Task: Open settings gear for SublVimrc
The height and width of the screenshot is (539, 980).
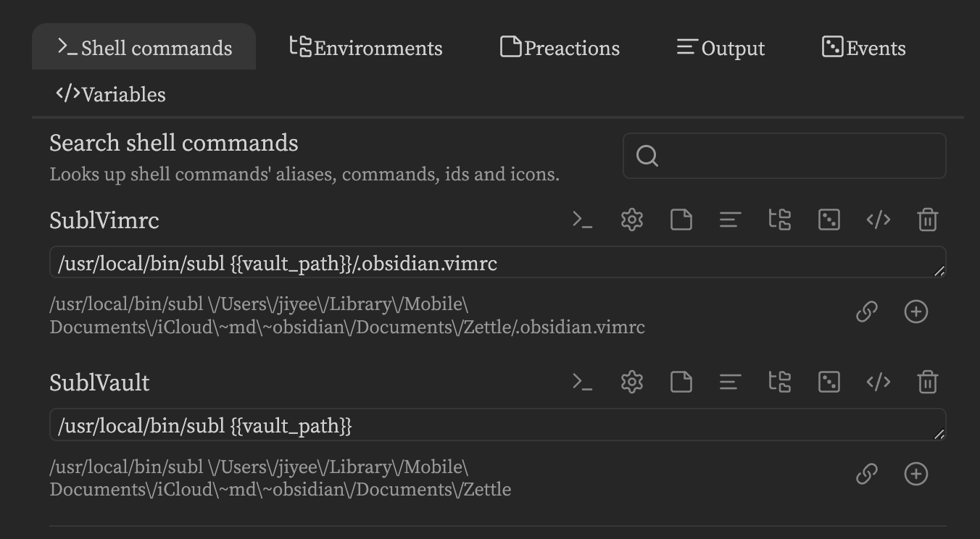Action: coord(632,220)
